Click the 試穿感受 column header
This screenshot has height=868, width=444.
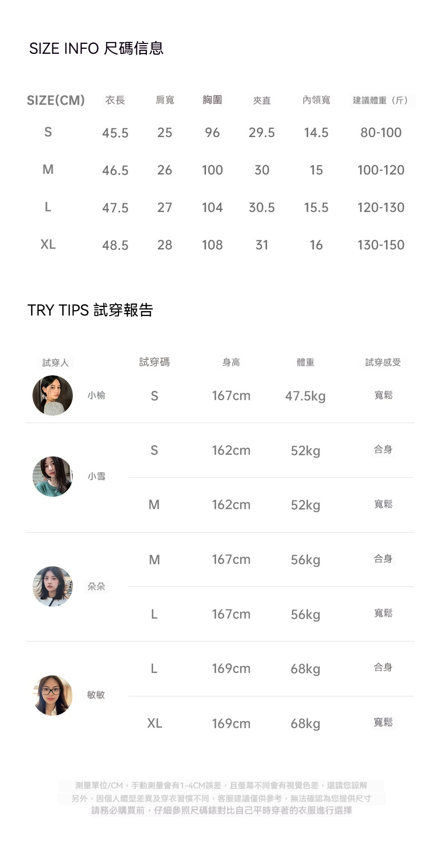(383, 362)
